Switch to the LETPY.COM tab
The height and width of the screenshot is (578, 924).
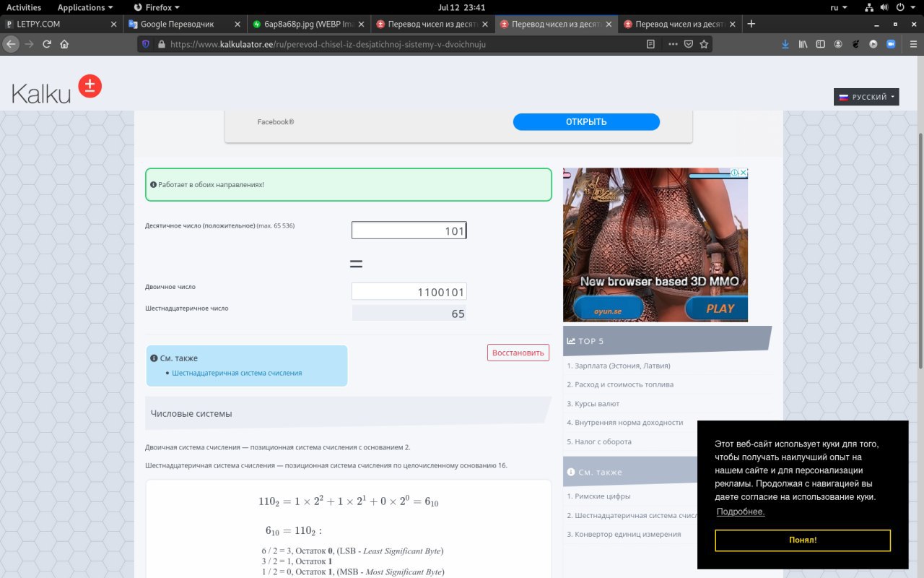tap(61, 24)
